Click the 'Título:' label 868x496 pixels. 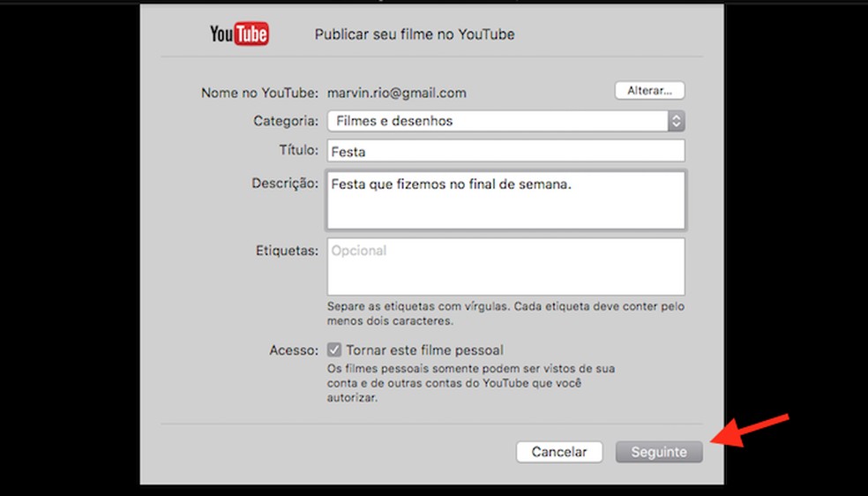tap(298, 150)
